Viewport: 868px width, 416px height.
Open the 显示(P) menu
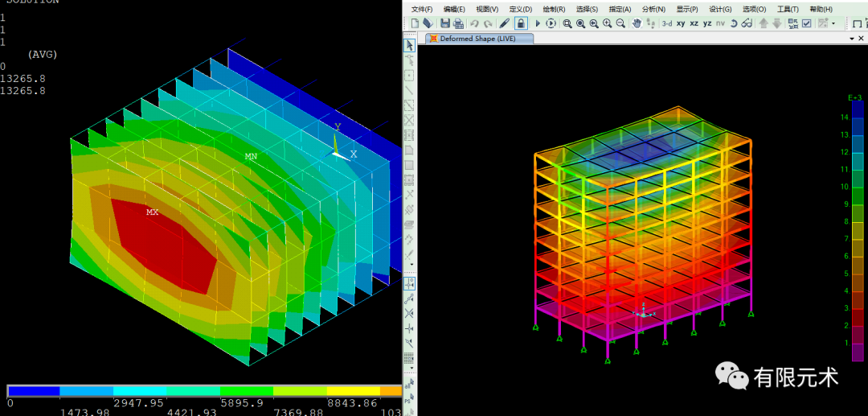tap(687, 9)
